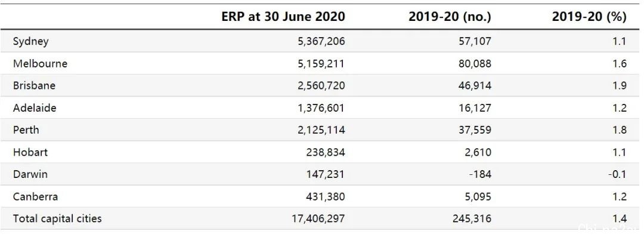This screenshot has height=237, width=644.
Task: Select the Melbourne row label
Action: click(40, 63)
